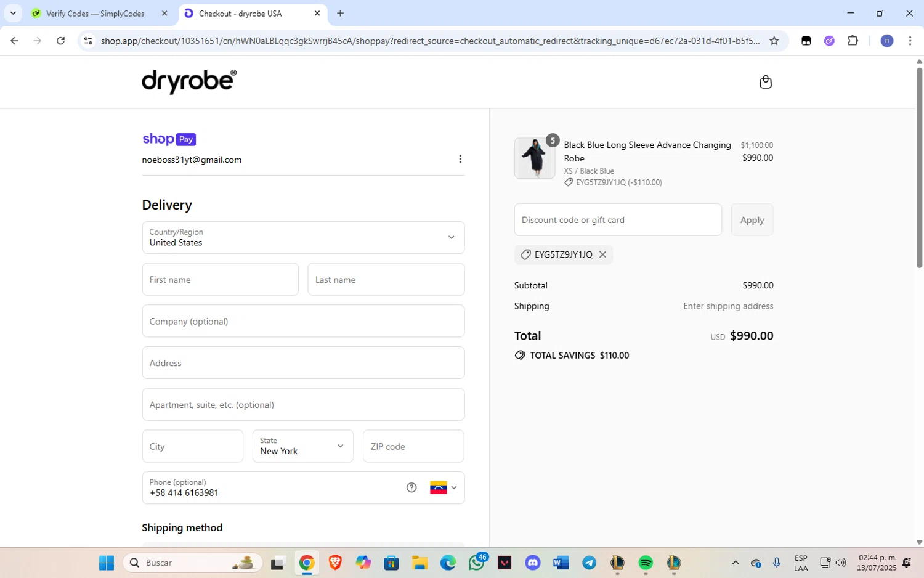The width and height of the screenshot is (924, 578).
Task: Open WhatsApp from the taskbar
Action: coord(477,563)
